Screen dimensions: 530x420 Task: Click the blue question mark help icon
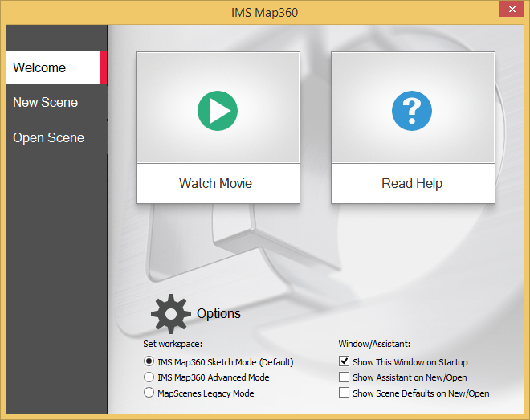click(412, 111)
